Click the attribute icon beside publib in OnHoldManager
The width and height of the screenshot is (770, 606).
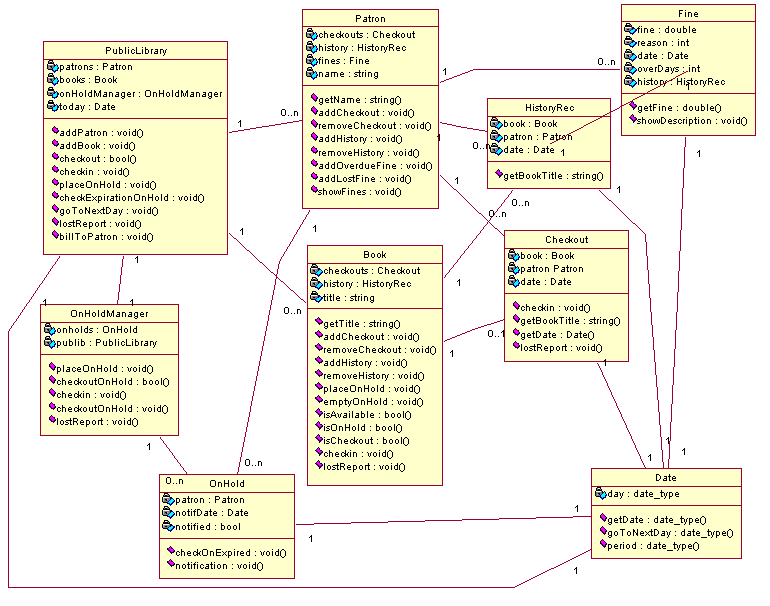49,342
